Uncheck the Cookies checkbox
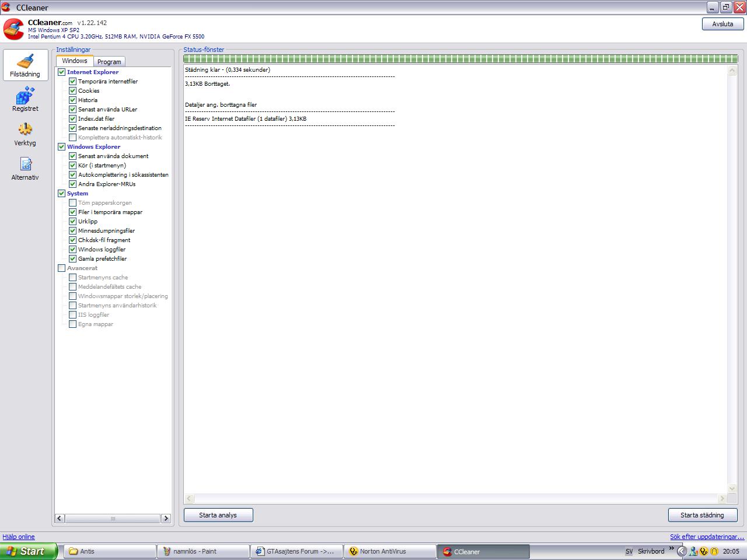 (x=73, y=90)
